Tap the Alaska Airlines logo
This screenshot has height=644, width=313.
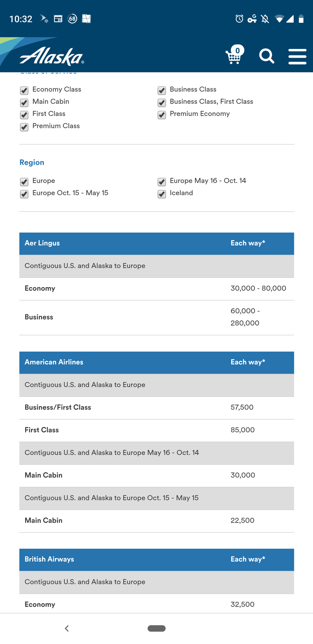click(x=51, y=56)
